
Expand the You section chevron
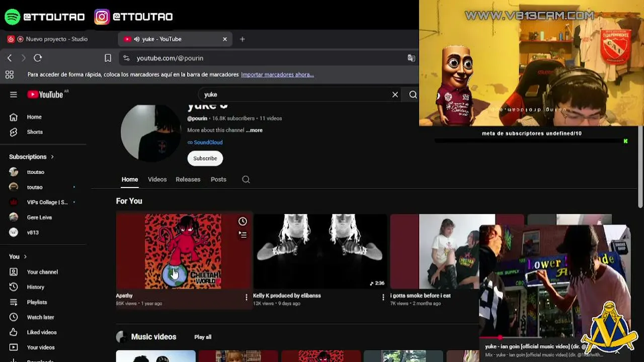[25, 257]
